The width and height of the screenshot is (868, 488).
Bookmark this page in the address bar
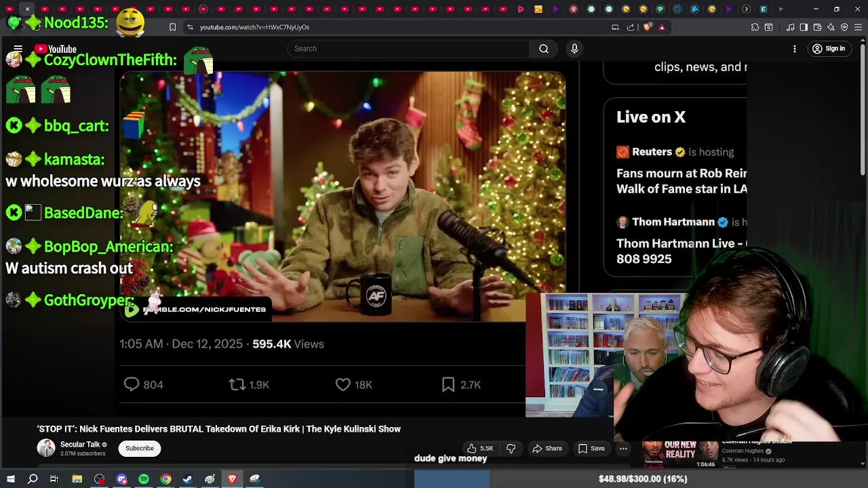172,27
